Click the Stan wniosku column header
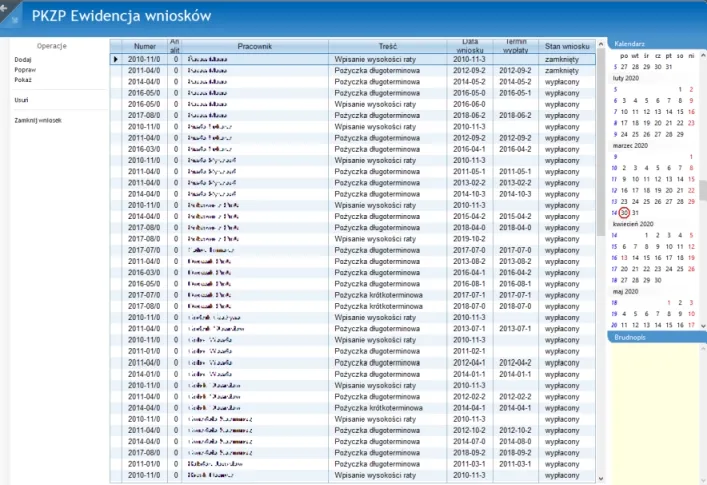The width and height of the screenshot is (707, 485). point(566,47)
